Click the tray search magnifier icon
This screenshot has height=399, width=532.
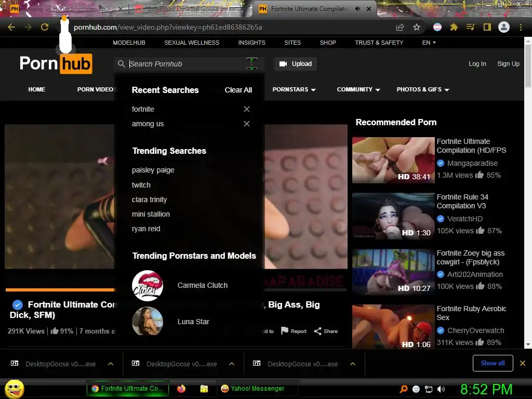(x=403, y=389)
